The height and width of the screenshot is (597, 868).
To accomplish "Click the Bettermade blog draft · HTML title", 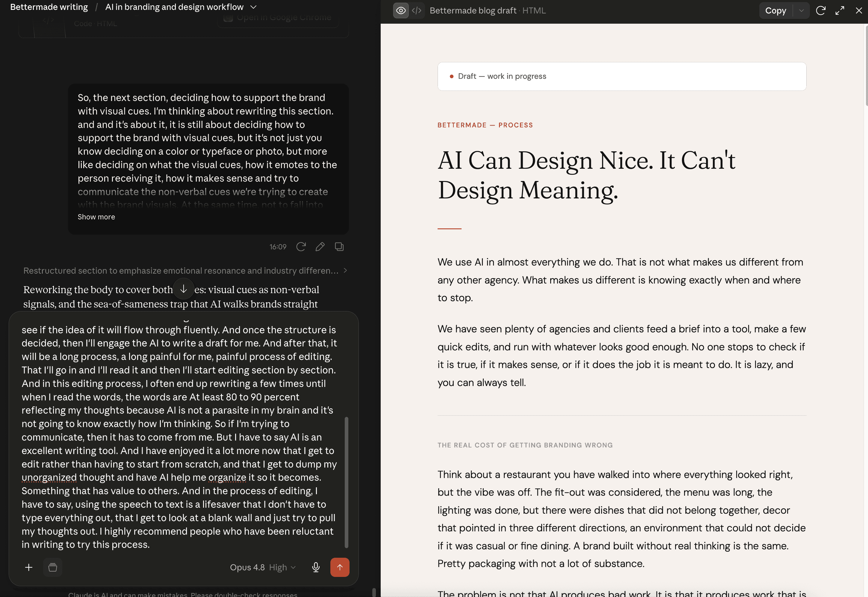I will 488,10.
